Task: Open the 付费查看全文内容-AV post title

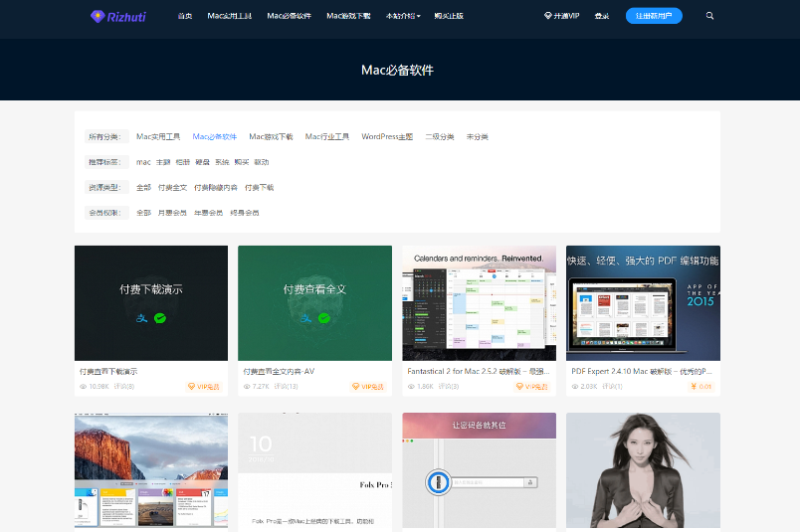Action: (279, 371)
